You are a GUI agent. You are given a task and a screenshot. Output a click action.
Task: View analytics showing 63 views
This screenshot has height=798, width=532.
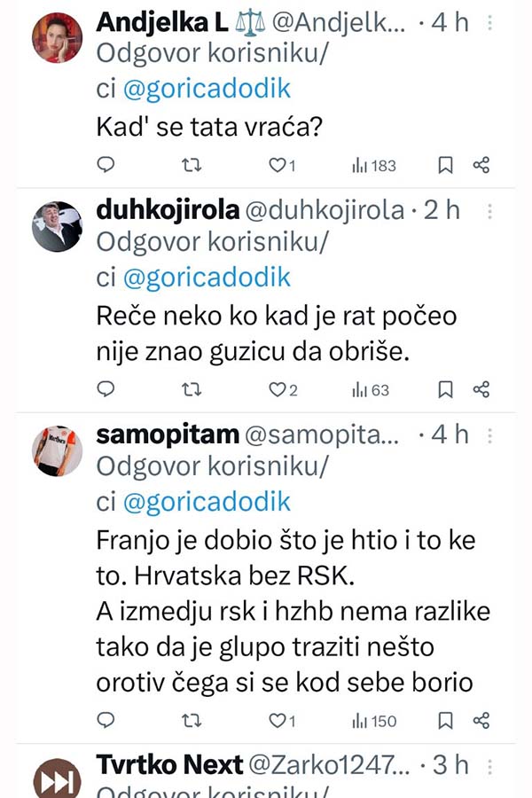tap(371, 389)
